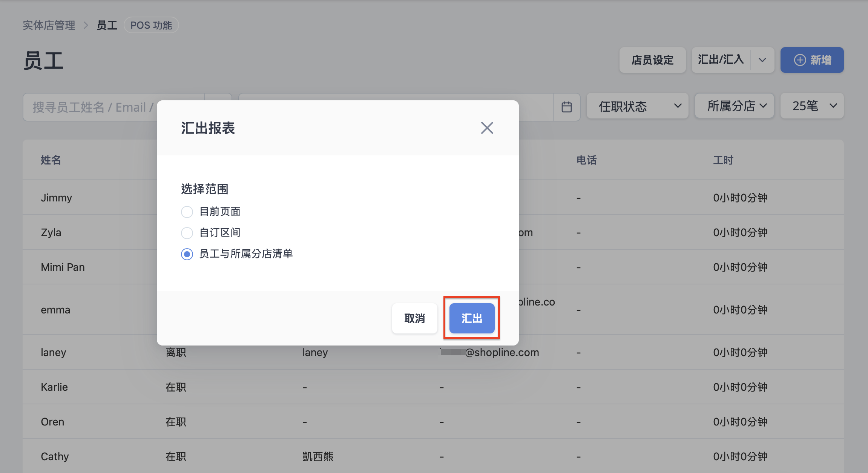This screenshot has width=868, height=473.
Task: Click the Cathy employee name
Action: coord(55,456)
